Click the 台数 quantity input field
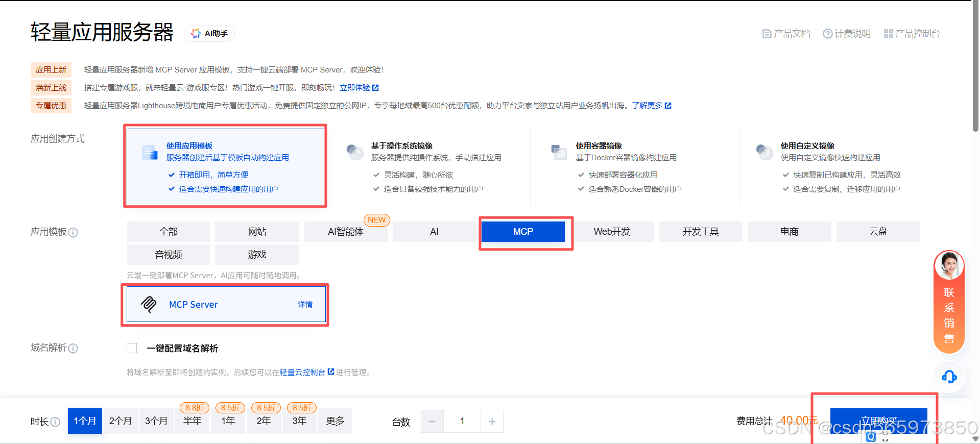This screenshot has height=444, width=980. [462, 422]
